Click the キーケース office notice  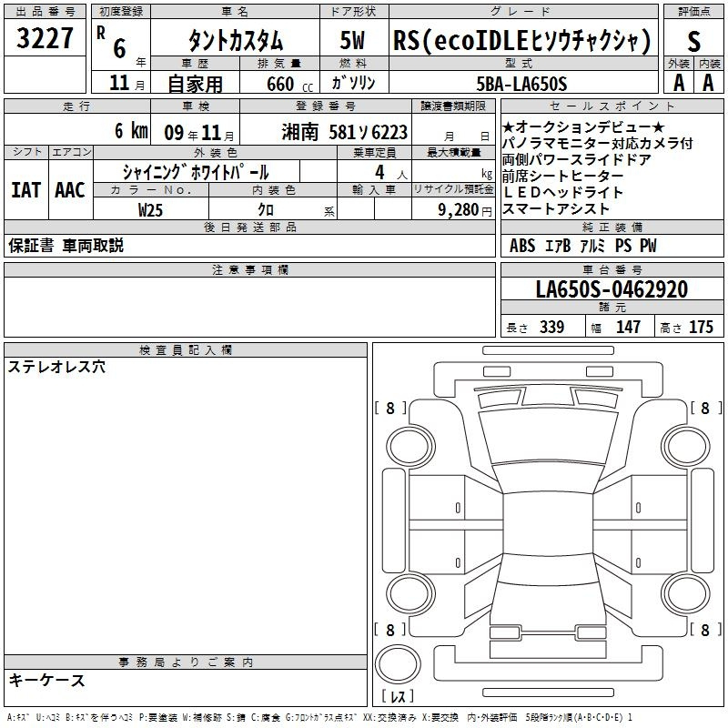[47, 680]
